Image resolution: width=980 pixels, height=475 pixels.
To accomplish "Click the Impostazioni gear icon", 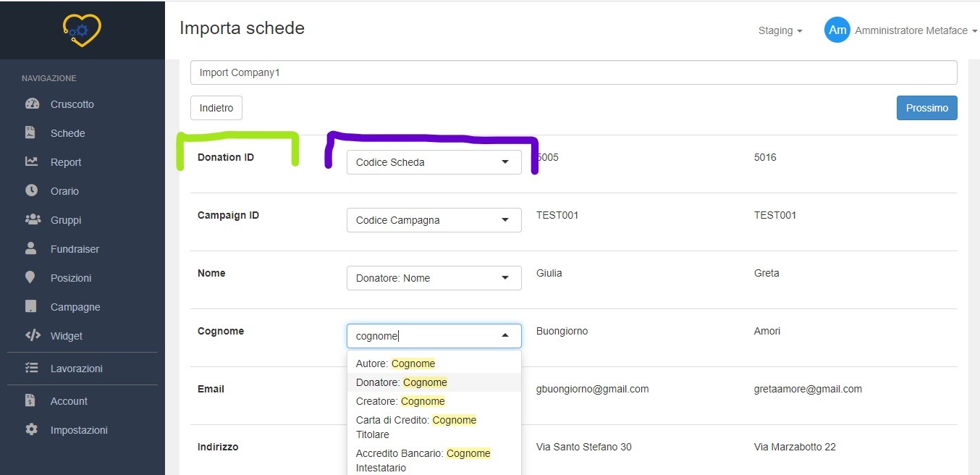I will point(31,429).
